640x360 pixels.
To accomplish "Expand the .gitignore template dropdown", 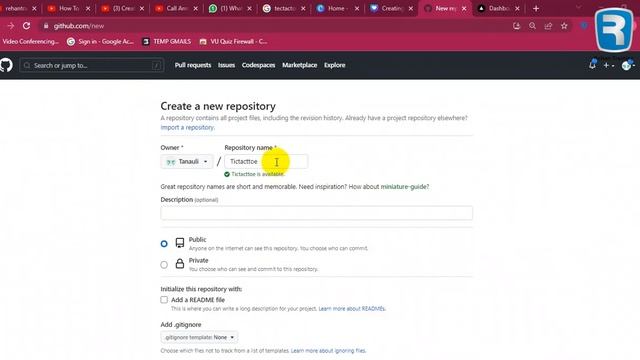I will tap(200, 338).
